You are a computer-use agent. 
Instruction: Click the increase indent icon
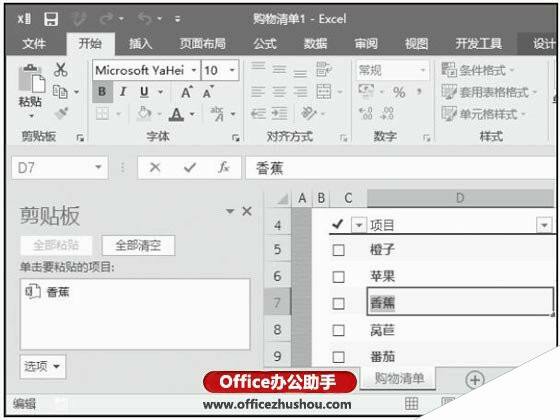[x=279, y=114]
